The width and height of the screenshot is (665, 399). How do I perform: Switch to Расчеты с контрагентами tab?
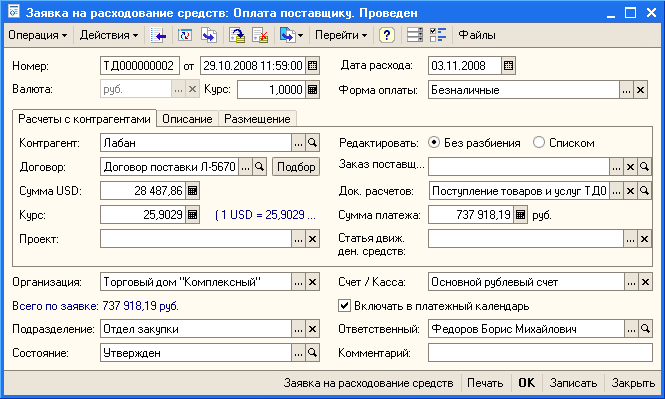pyautogui.click(x=84, y=119)
